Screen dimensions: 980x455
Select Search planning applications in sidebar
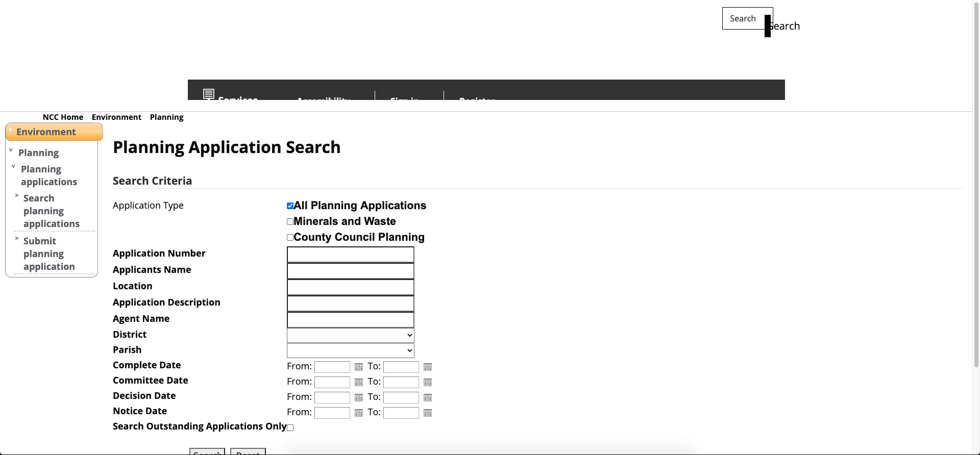coord(51,211)
